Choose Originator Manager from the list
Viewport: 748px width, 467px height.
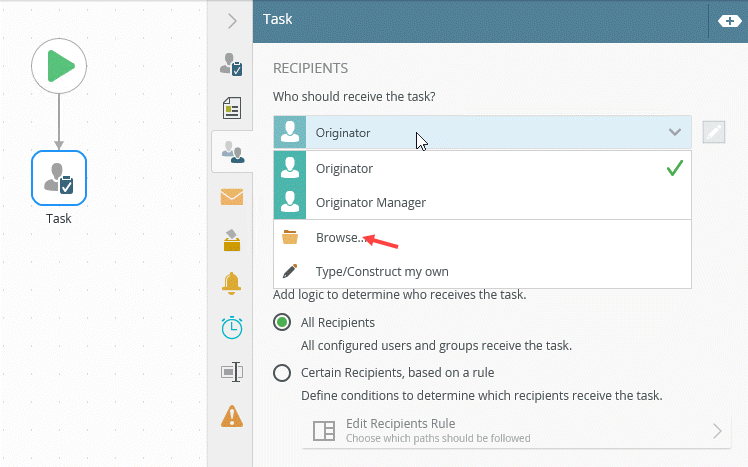point(482,202)
